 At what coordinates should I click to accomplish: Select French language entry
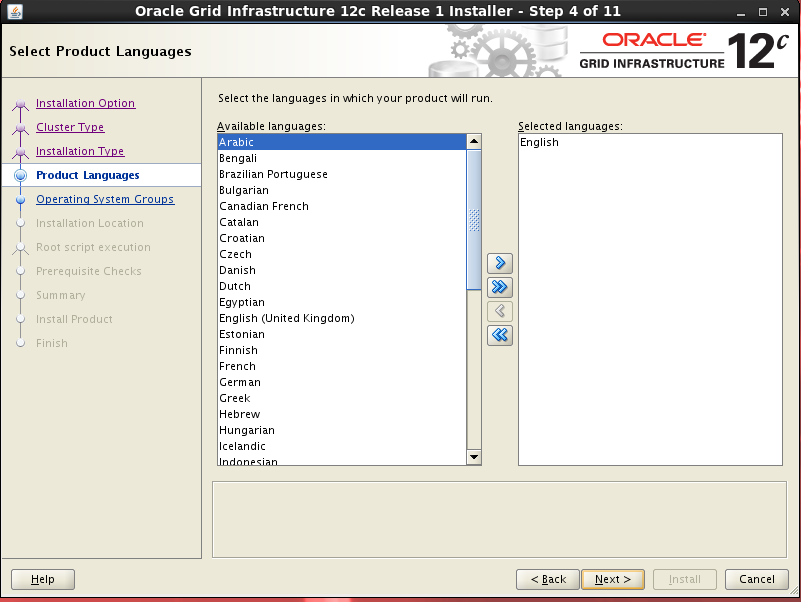coord(342,366)
